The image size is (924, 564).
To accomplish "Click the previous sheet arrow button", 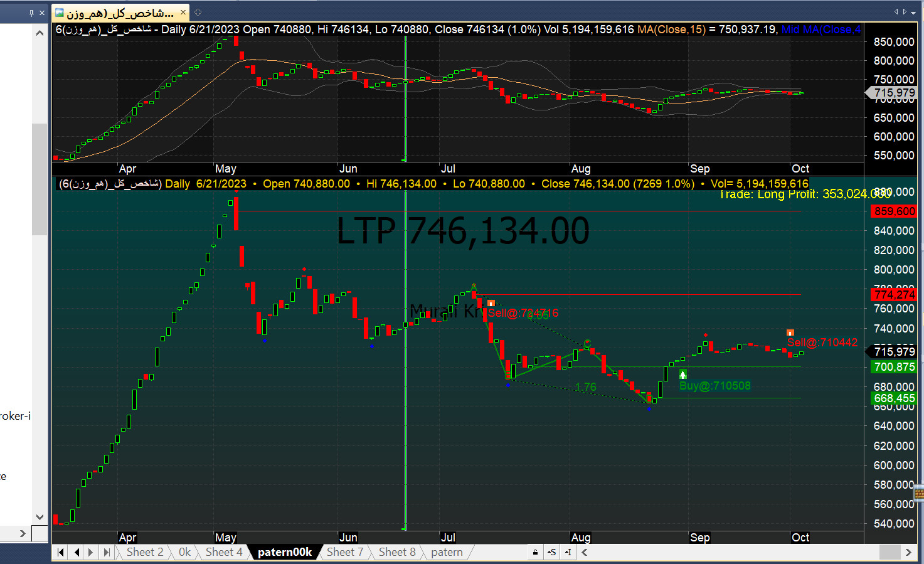I will pyautogui.click(x=77, y=552).
